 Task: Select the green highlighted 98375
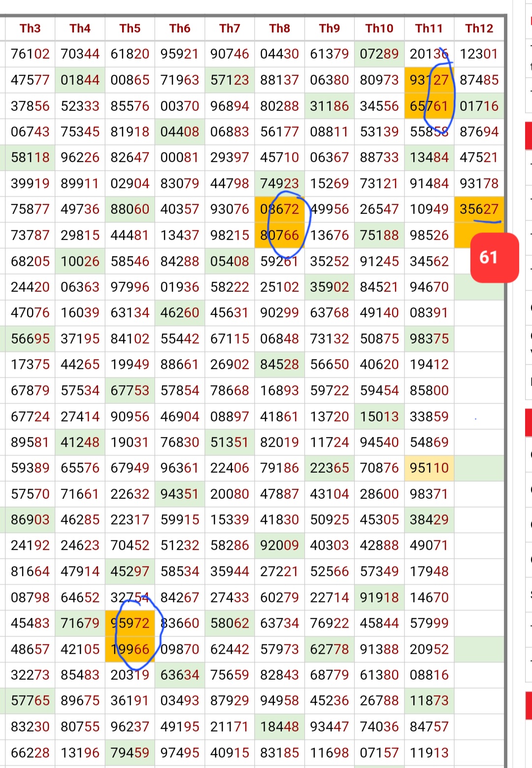point(429,339)
